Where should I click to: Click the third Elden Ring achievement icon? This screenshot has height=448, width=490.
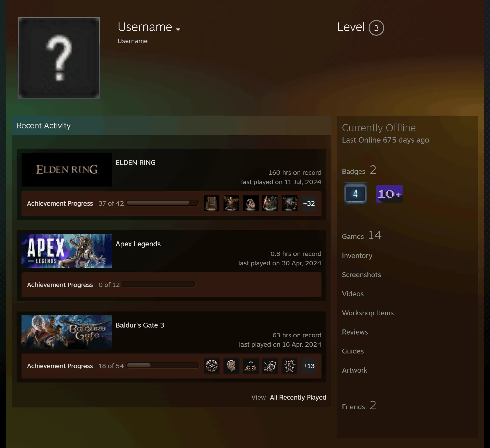tap(251, 203)
